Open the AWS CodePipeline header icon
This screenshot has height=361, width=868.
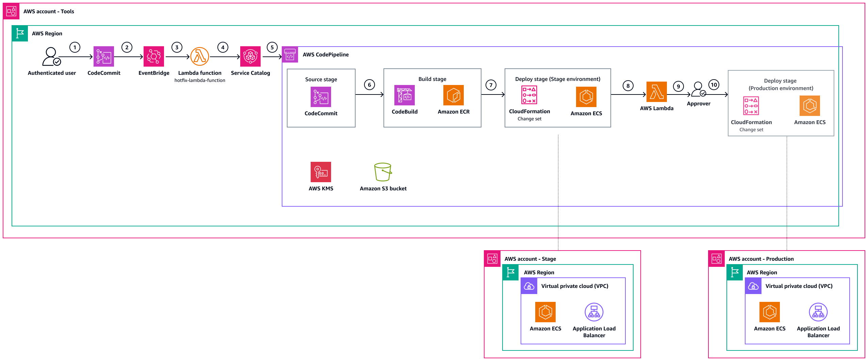pyautogui.click(x=290, y=54)
